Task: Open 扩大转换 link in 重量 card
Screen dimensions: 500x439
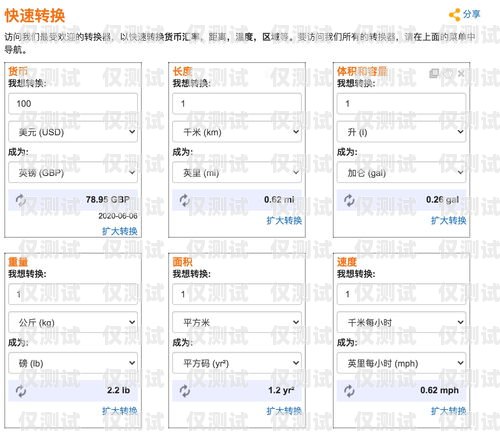Action: click(x=120, y=411)
